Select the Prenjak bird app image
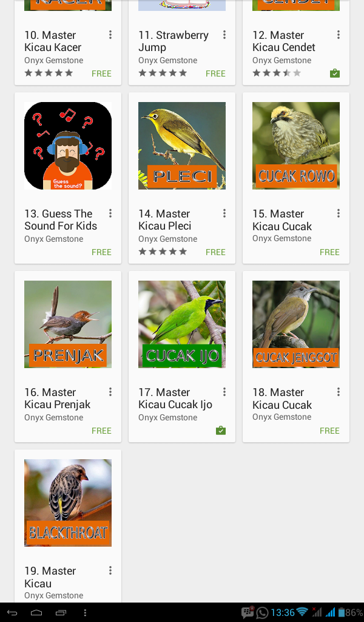 (68, 324)
